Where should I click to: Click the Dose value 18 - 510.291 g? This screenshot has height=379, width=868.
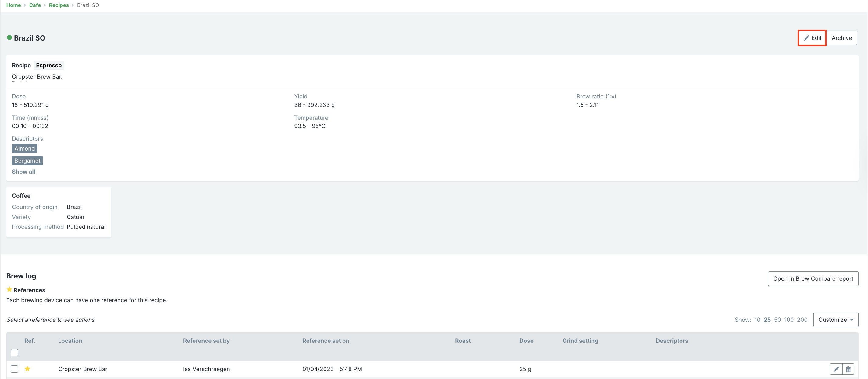point(30,105)
